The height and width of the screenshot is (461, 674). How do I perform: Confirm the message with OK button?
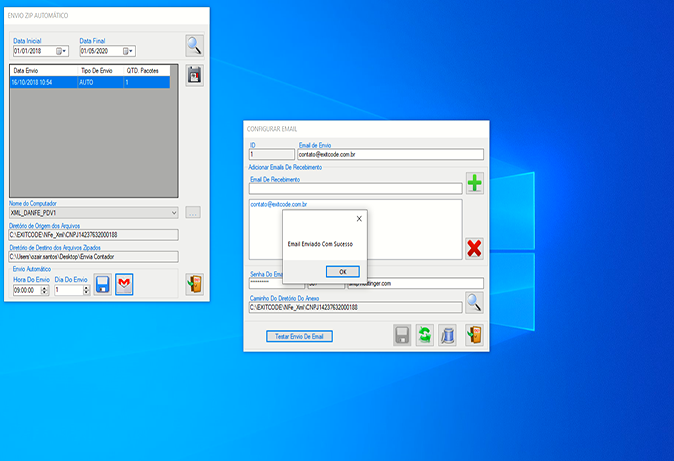343,272
